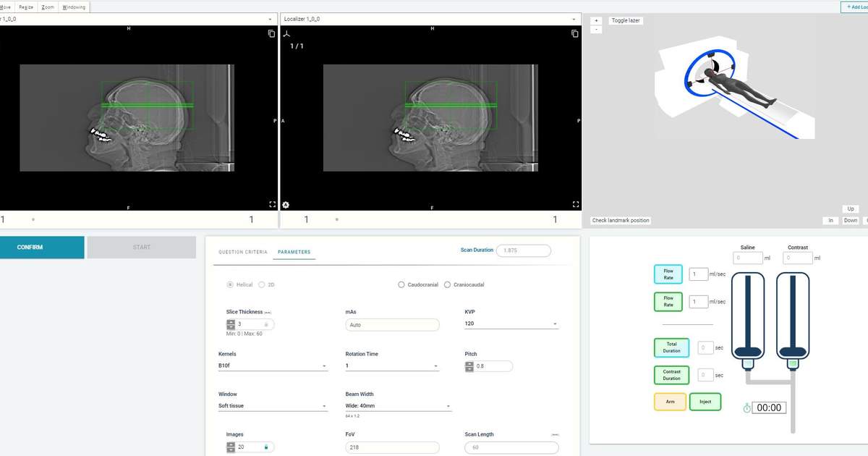The image size is (868, 456).
Task: Select the Caudocranial scan direction
Action: (x=401, y=284)
